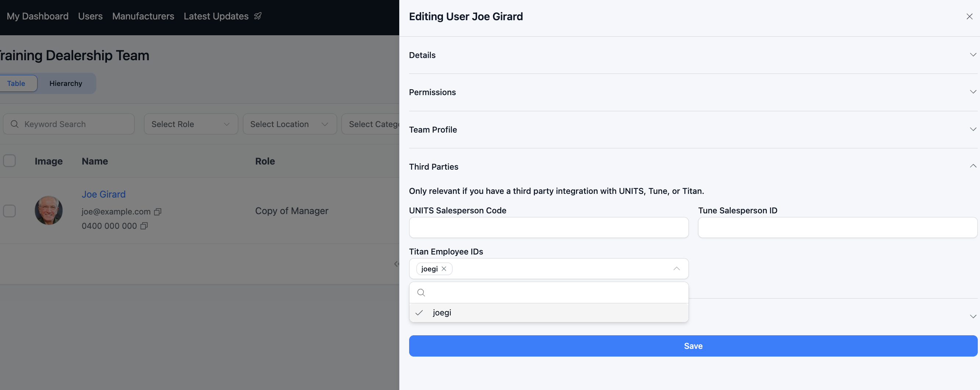The image size is (980, 390).
Task: Click the Editing User Joe Girard heading
Action: tap(466, 17)
